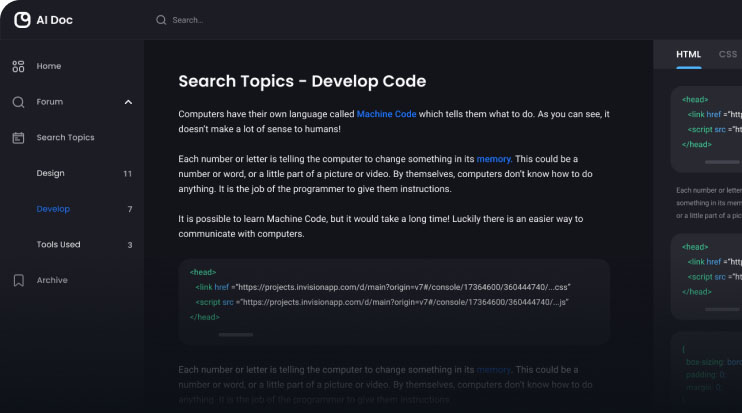The height and width of the screenshot is (413, 742).
Task: Click the script src line in the main code block
Action: pos(382,301)
